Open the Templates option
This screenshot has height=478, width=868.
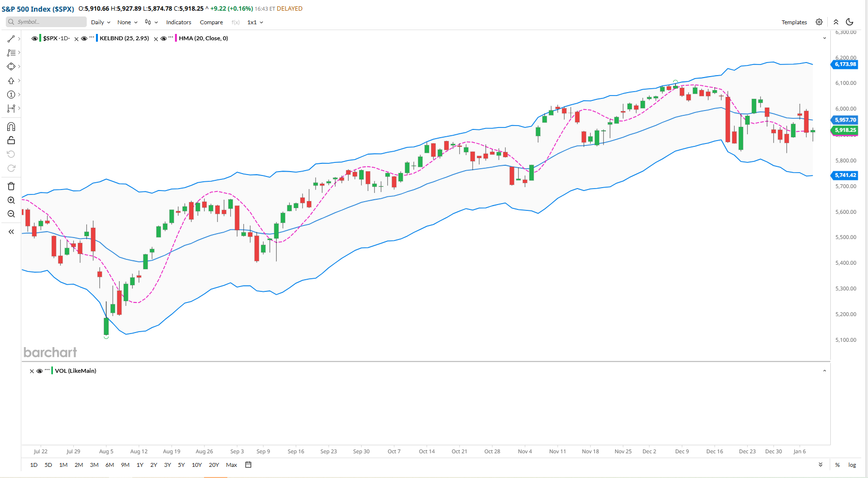794,22
